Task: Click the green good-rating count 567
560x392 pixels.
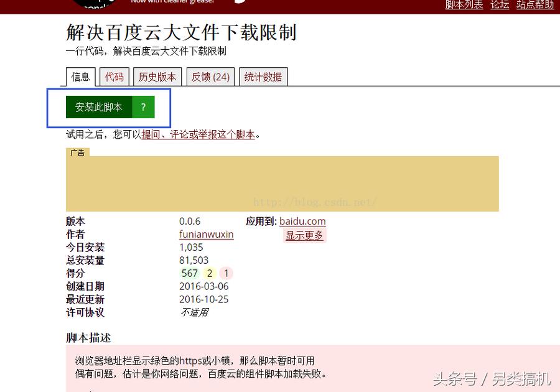Action: [190, 273]
